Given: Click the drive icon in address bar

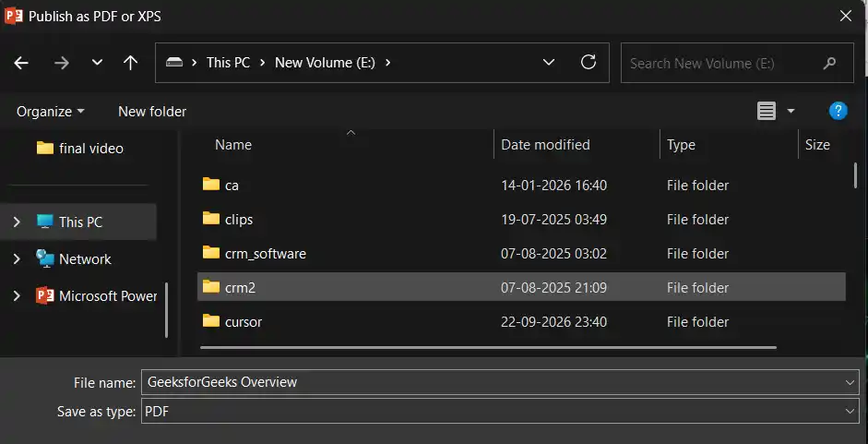Looking at the screenshot, I should [x=174, y=63].
